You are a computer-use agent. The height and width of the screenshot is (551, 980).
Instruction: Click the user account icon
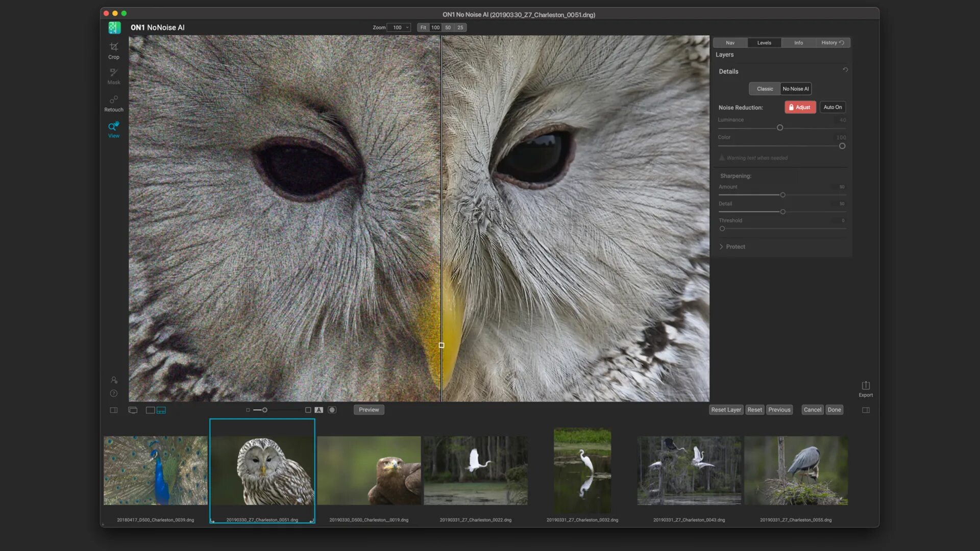[x=113, y=380]
